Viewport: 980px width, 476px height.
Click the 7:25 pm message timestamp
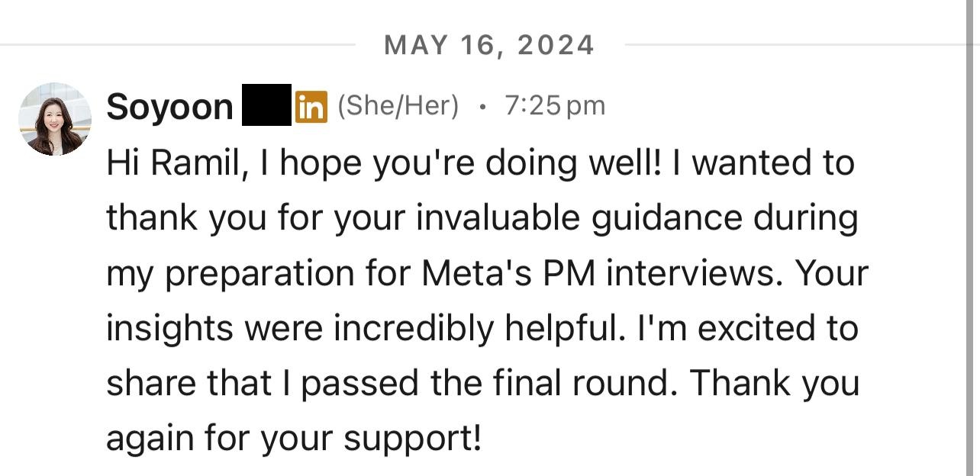[x=554, y=106]
